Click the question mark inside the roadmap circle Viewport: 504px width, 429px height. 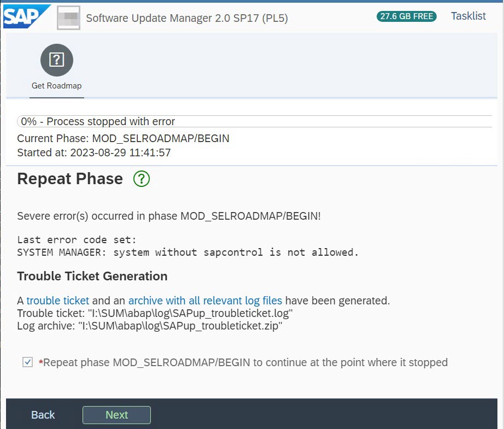(x=56, y=60)
